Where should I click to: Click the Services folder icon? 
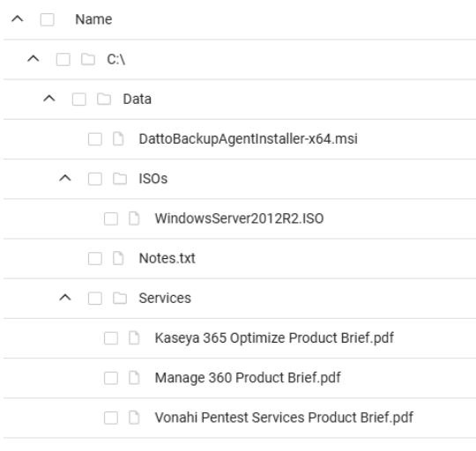pos(120,298)
